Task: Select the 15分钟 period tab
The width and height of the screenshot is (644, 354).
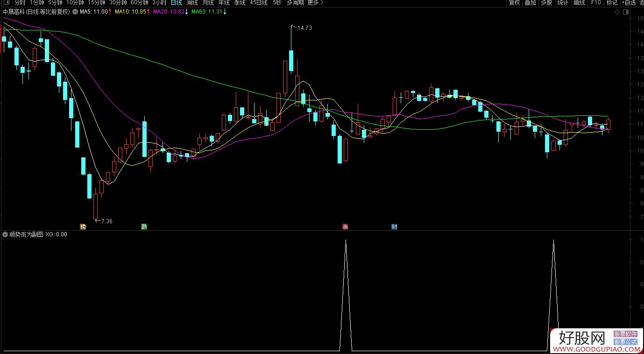Action: pyautogui.click(x=97, y=3)
